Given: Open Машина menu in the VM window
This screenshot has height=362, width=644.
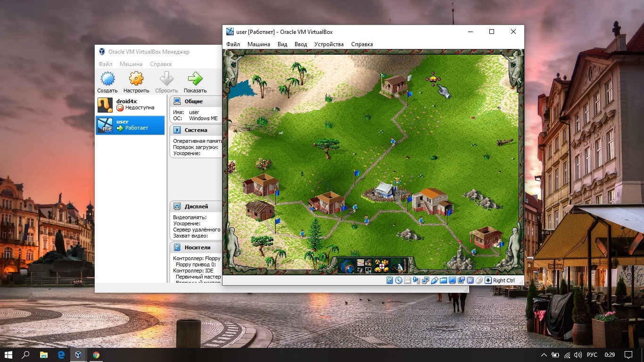Looking at the screenshot, I should 259,44.
